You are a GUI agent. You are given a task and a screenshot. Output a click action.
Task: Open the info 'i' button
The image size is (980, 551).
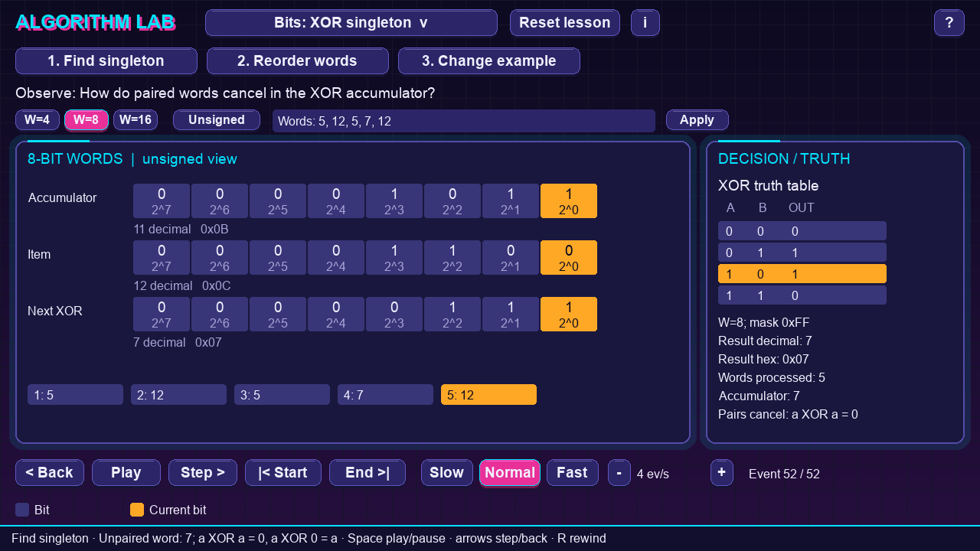(x=645, y=23)
